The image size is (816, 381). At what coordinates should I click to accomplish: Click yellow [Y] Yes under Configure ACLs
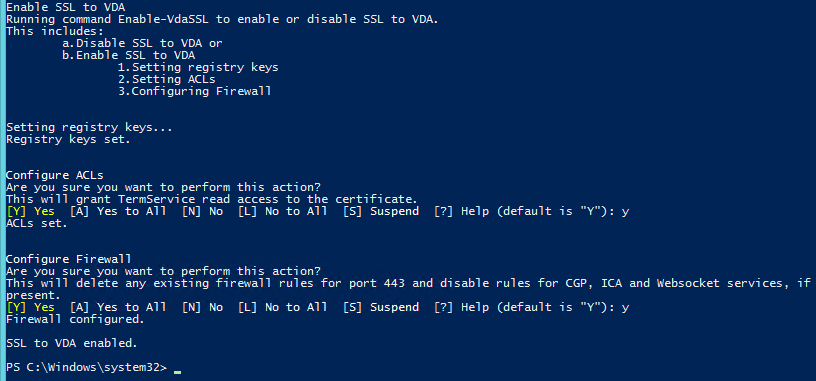click(30, 211)
